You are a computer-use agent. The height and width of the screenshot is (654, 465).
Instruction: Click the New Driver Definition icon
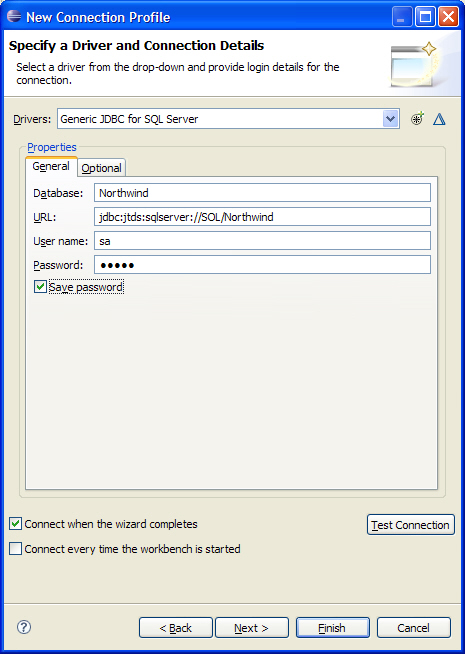pyautogui.click(x=417, y=119)
